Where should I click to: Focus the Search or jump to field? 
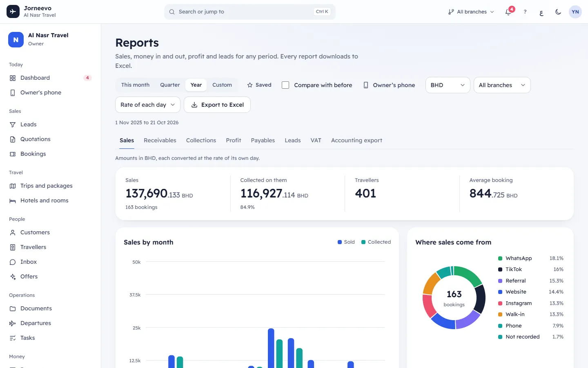click(250, 12)
